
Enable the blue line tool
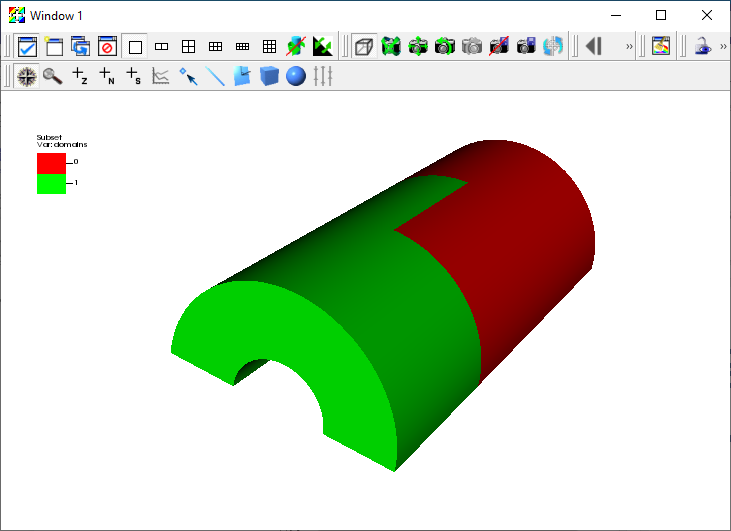[215, 76]
